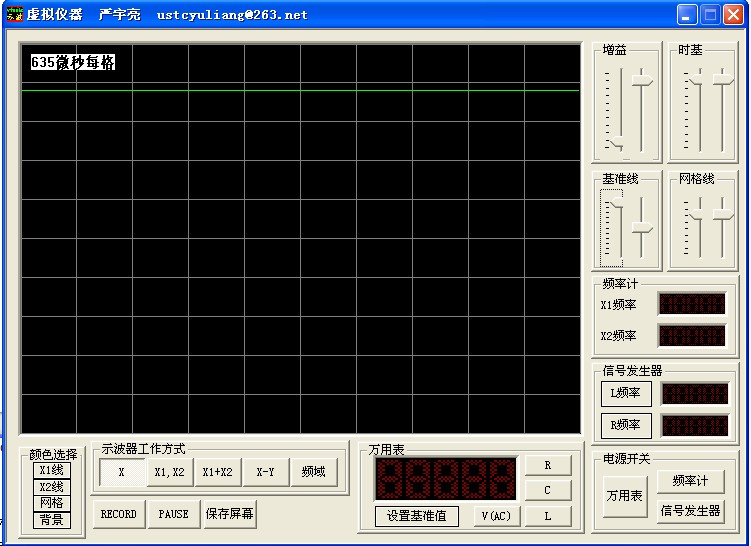The image size is (751, 546).
Task: Select the C capacitance measurement button
Action: click(547, 490)
